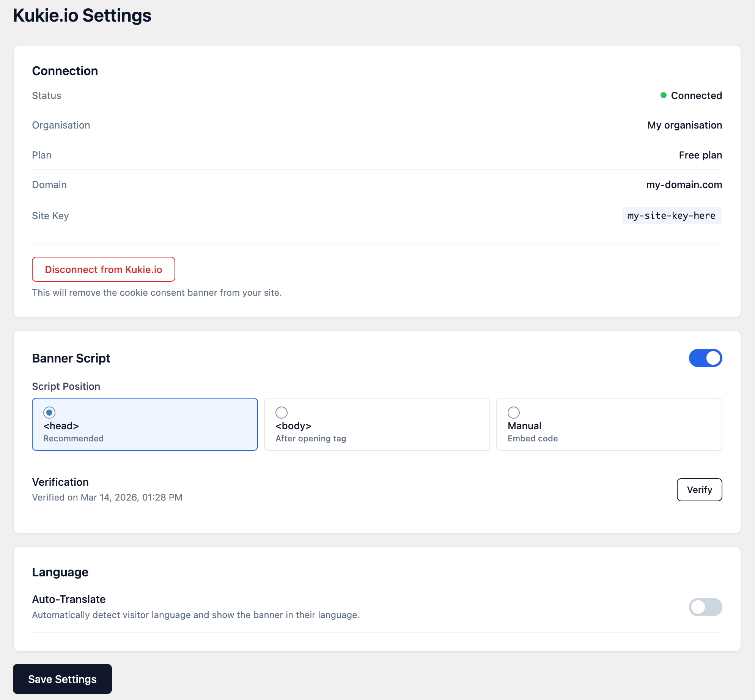Disable the Banner Script toggle
Viewport: 755px width, 700px height.
[x=706, y=358]
